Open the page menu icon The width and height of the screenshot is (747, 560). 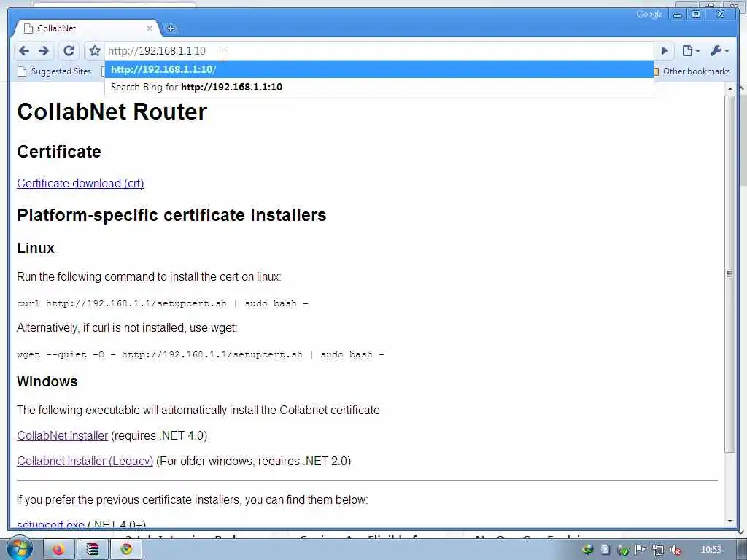(690, 50)
